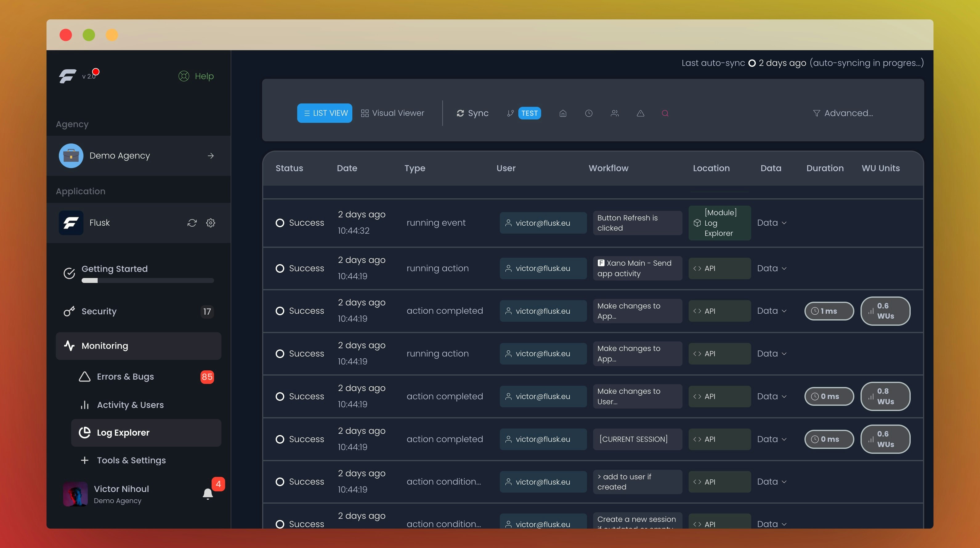Click the pink search icon in toolbar
The image size is (980, 548).
665,113
